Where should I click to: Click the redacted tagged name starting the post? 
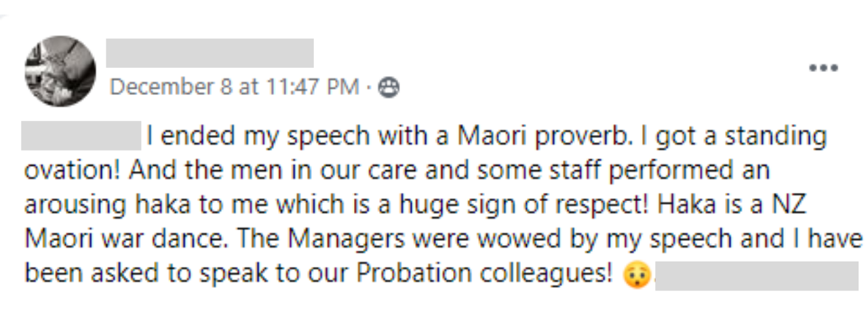[x=81, y=136]
